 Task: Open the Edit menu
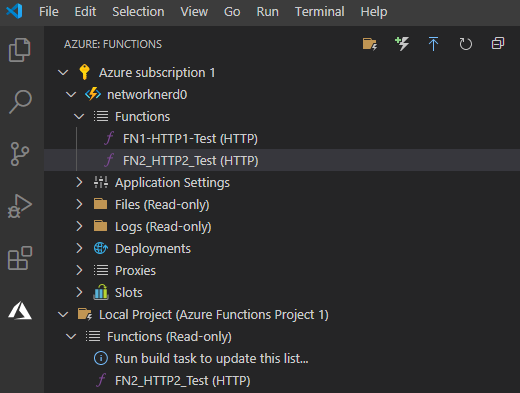85,12
